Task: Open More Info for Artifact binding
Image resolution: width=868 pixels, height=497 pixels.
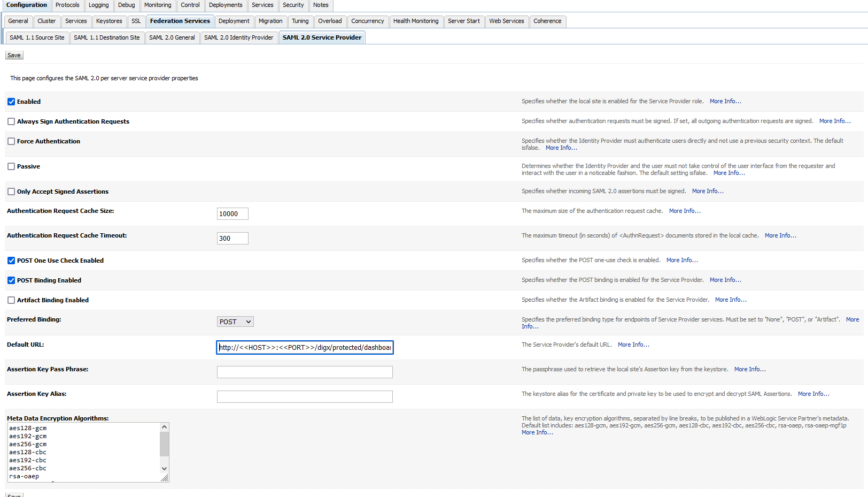Action: click(731, 300)
